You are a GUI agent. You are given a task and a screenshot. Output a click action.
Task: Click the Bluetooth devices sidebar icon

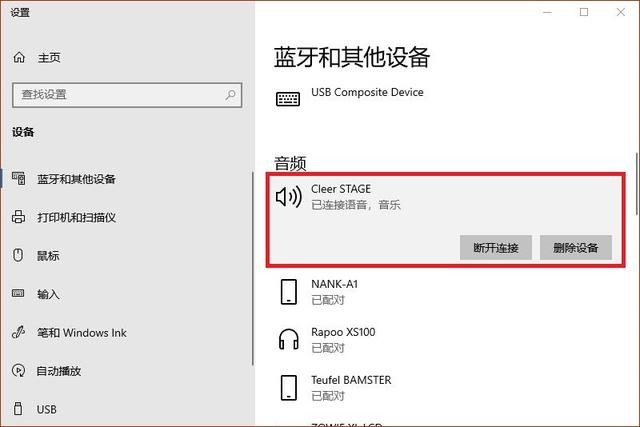click(x=19, y=178)
